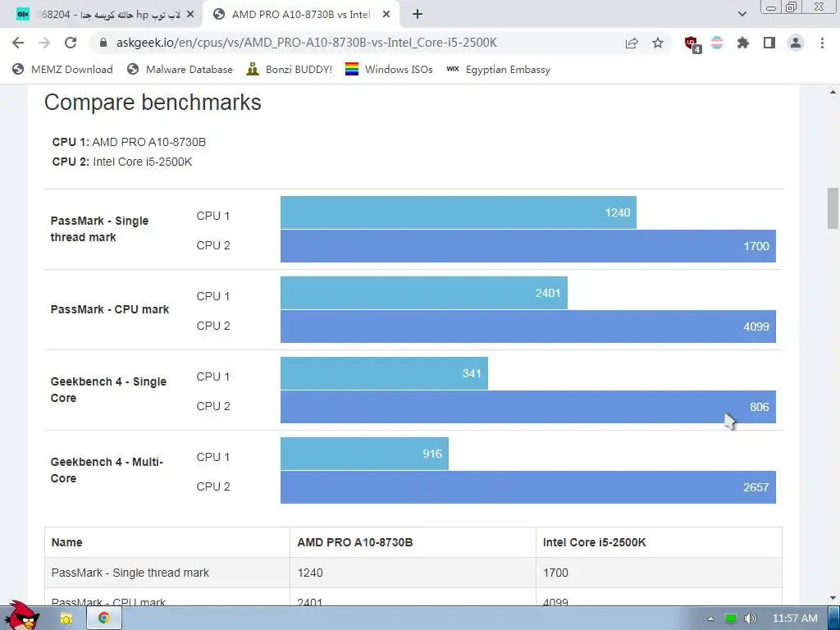Screen dimensions: 840x630
Task: Open the Windows ISOs bookmark
Action: point(389,69)
